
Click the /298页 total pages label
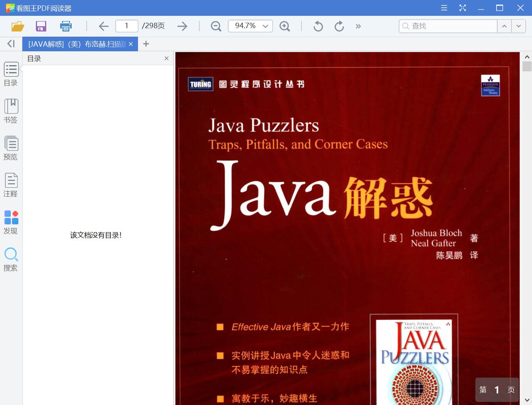coord(153,26)
